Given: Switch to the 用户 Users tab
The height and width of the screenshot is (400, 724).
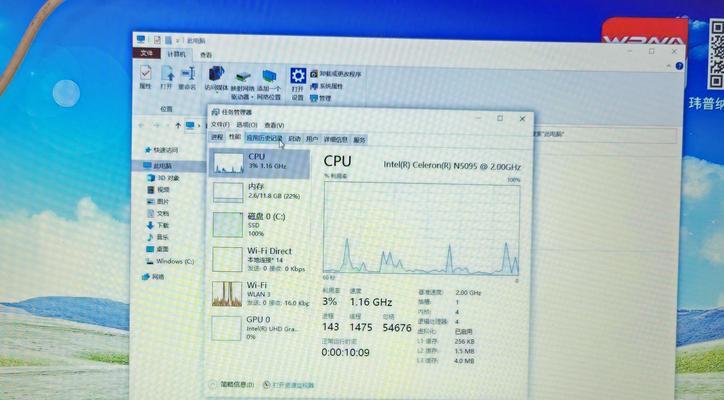Looking at the screenshot, I should (312, 139).
